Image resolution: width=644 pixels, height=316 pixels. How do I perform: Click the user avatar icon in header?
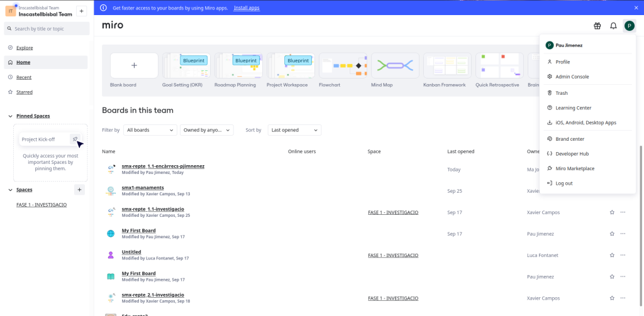click(629, 26)
